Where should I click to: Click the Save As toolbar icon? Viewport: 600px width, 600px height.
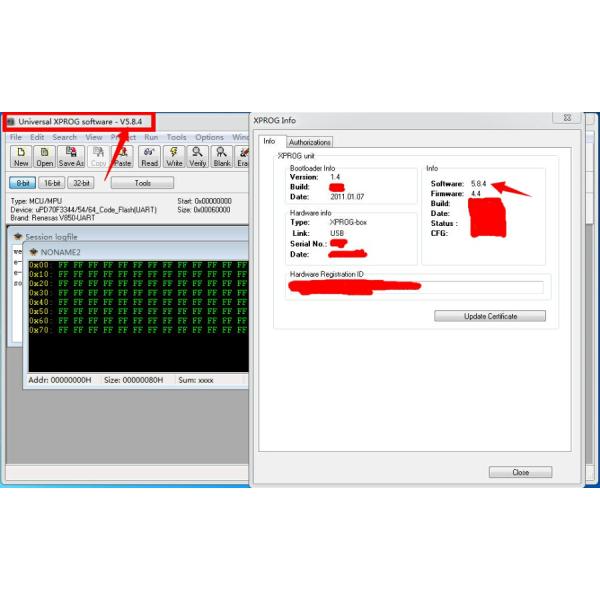click(72, 155)
